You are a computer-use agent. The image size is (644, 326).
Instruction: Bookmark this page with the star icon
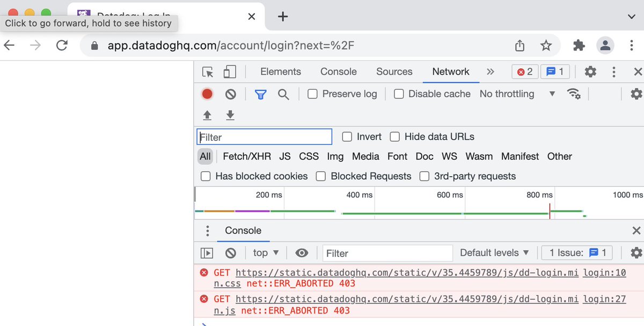546,46
